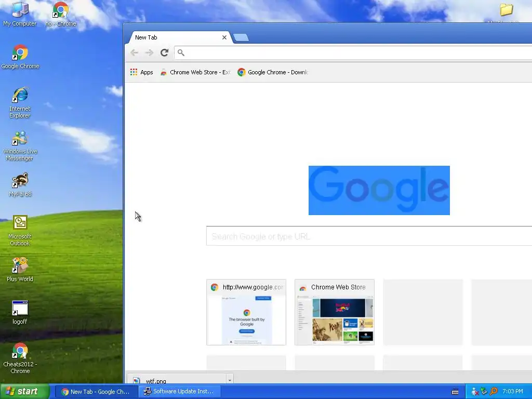This screenshot has width=532, height=399.
Task: Select the logoff desktop shortcut
Action: pos(20,312)
